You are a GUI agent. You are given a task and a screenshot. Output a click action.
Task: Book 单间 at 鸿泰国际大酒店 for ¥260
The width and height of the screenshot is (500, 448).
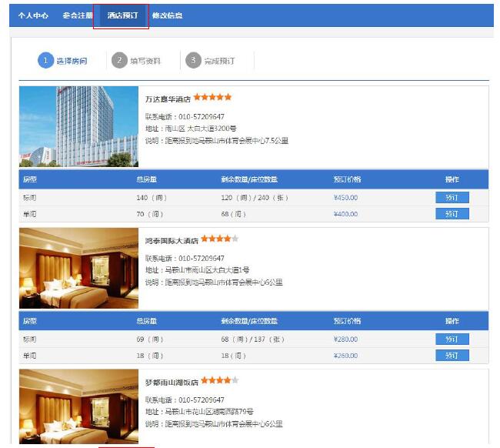click(452, 356)
